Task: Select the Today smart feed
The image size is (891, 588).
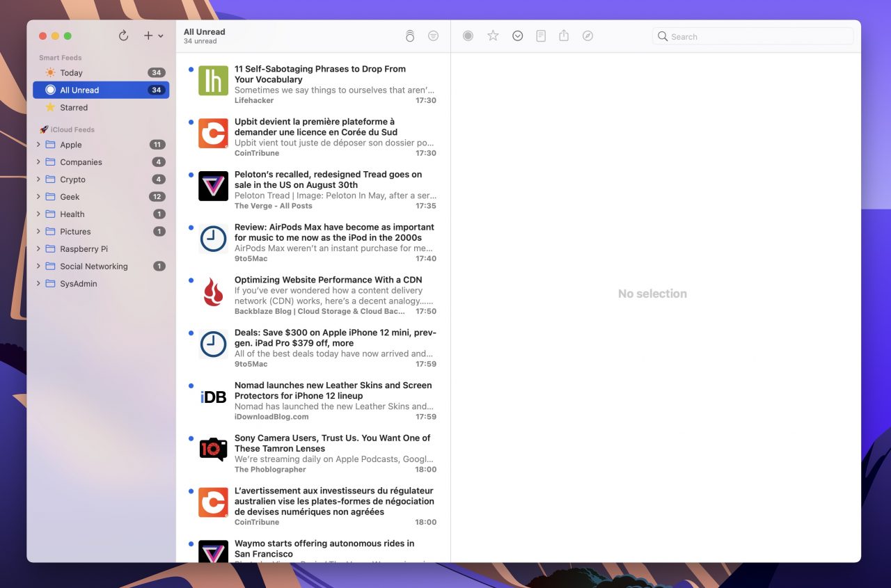Action: point(101,72)
